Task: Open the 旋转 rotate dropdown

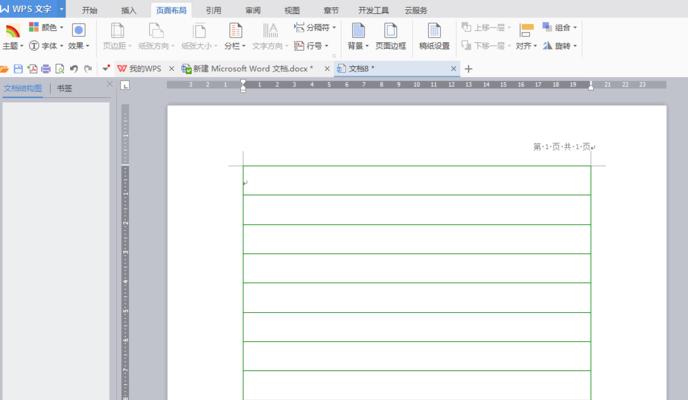Action: [559, 46]
